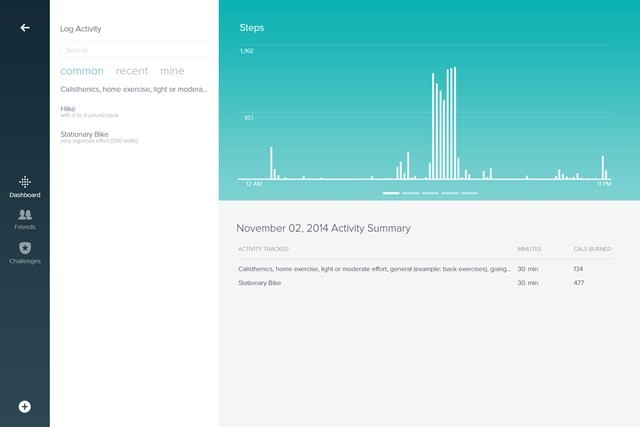Click the Minutes column header
The width and height of the screenshot is (640, 427).
coord(529,248)
